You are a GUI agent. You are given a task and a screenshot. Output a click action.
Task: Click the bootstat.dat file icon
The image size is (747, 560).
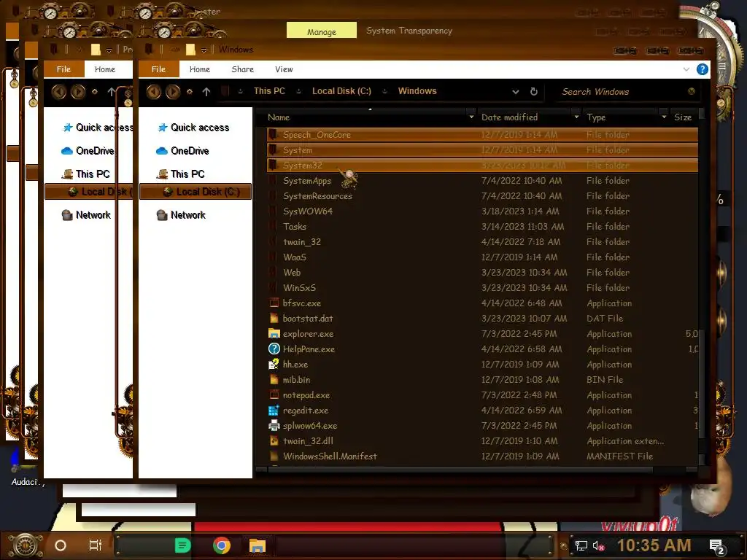tap(274, 318)
